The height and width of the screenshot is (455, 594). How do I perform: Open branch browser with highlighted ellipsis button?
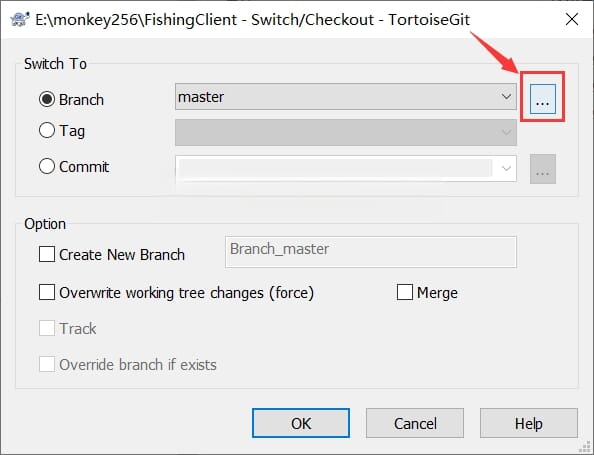542,99
